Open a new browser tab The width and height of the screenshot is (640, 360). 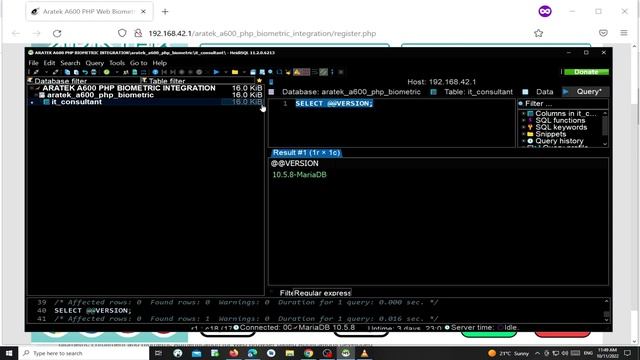[165, 12]
